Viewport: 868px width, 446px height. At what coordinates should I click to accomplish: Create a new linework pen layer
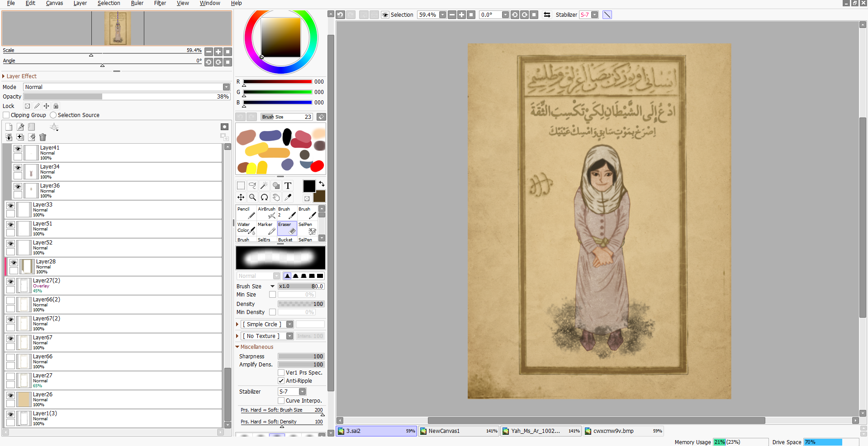[x=20, y=127]
